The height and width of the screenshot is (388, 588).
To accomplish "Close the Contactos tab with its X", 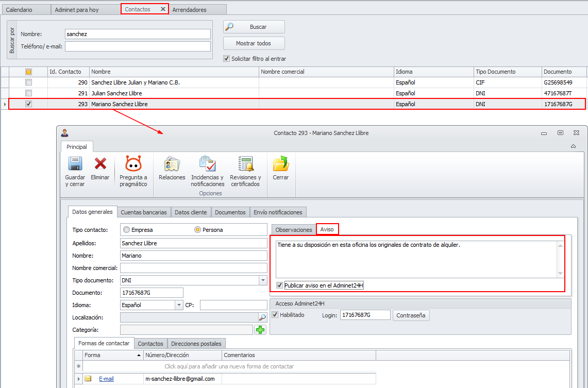I will [163, 9].
